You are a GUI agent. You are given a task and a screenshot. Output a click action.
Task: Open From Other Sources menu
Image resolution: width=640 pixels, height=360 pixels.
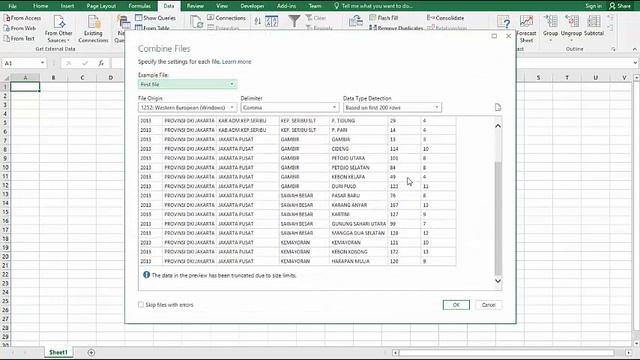point(58,29)
